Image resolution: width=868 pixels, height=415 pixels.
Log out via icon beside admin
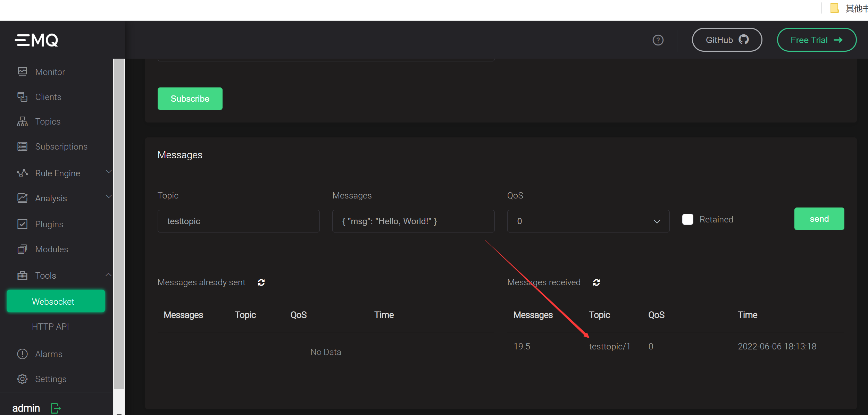[56, 408]
